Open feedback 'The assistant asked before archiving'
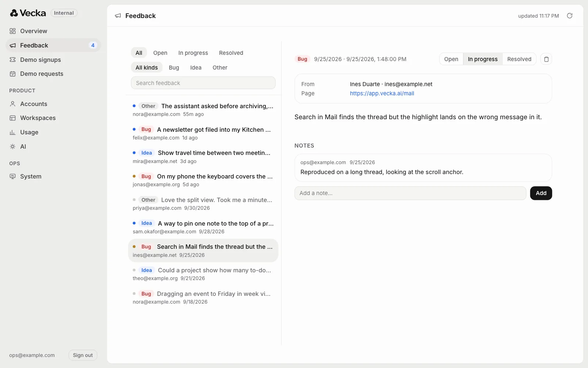Screen dimensions: 588x368 click(203, 110)
